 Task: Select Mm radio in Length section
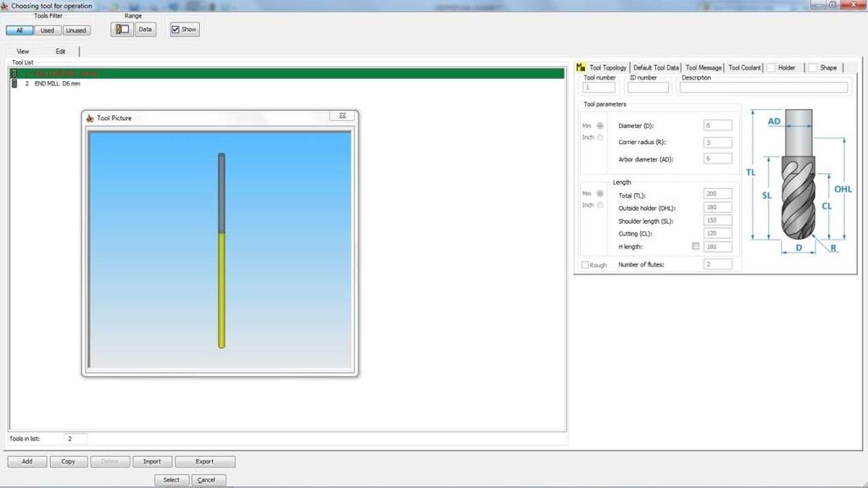point(600,194)
